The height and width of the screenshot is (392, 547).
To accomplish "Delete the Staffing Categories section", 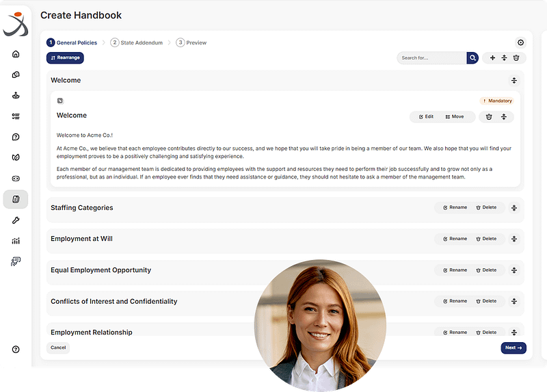I will [x=486, y=208].
